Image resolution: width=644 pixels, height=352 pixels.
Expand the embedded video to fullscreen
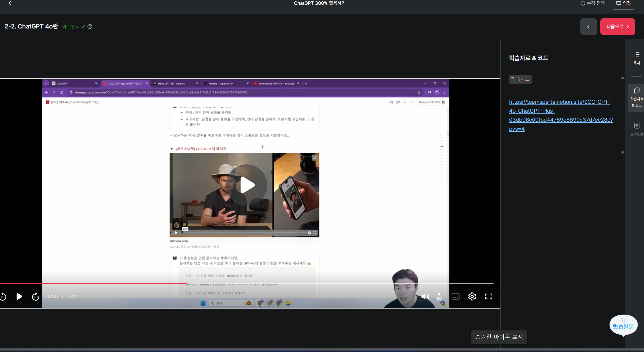315,233
